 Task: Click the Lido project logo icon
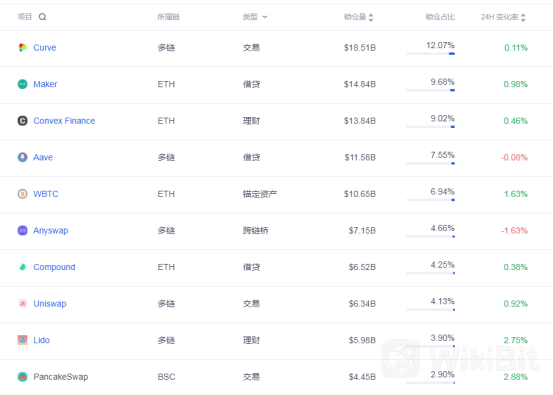[23, 340]
